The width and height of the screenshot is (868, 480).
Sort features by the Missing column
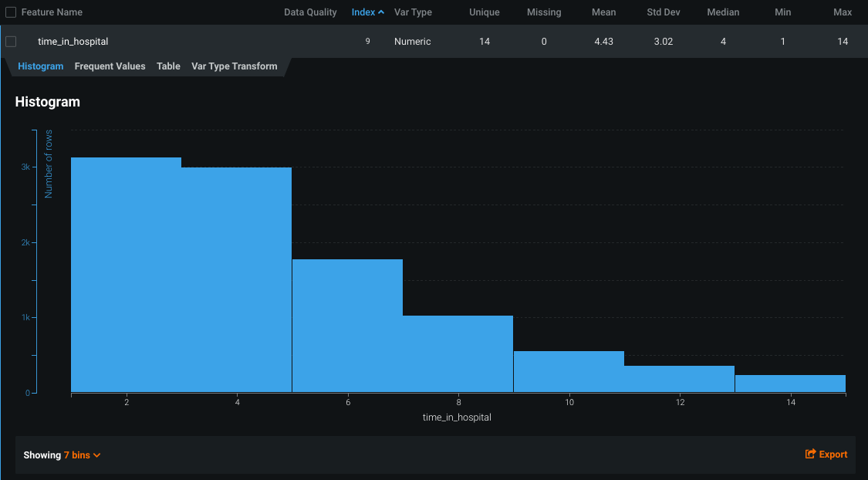pos(544,12)
